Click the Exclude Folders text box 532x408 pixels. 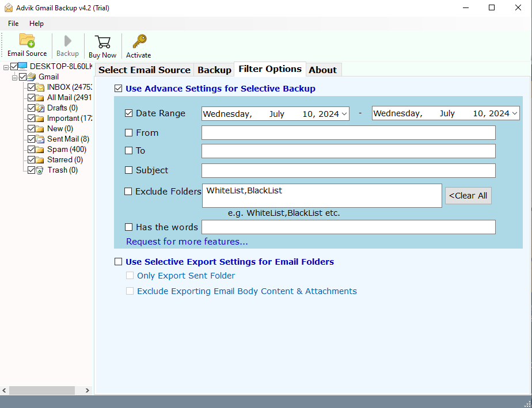(x=322, y=196)
